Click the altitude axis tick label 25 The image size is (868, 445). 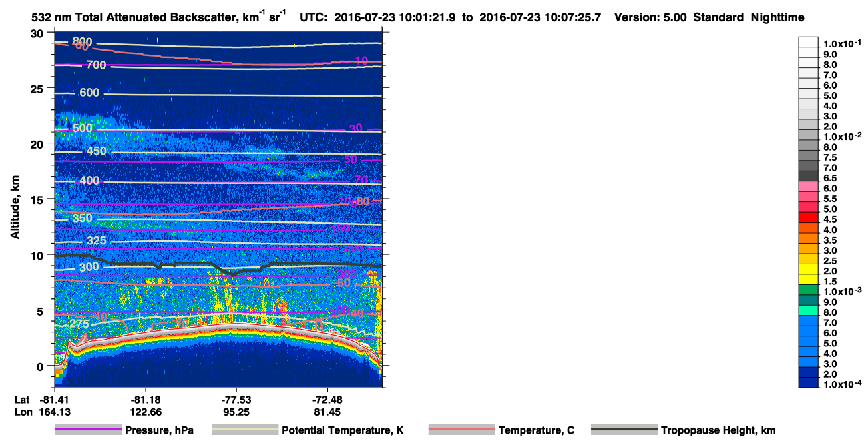(38, 89)
